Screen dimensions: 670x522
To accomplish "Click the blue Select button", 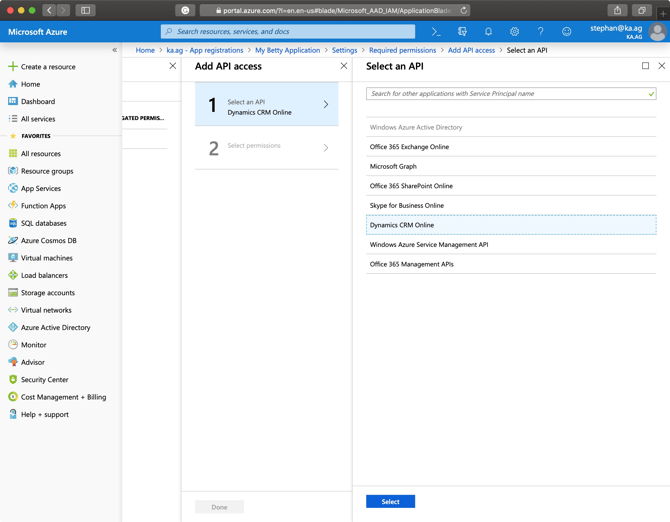I will pos(390,501).
